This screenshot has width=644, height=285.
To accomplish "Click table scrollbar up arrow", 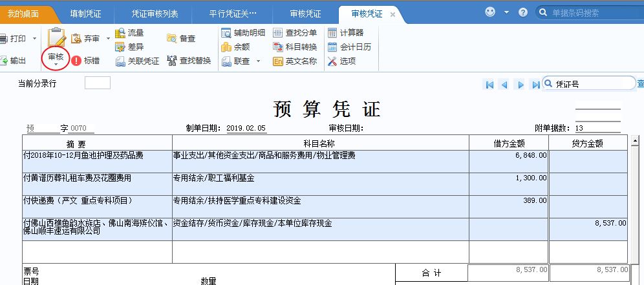I will [x=636, y=141].
